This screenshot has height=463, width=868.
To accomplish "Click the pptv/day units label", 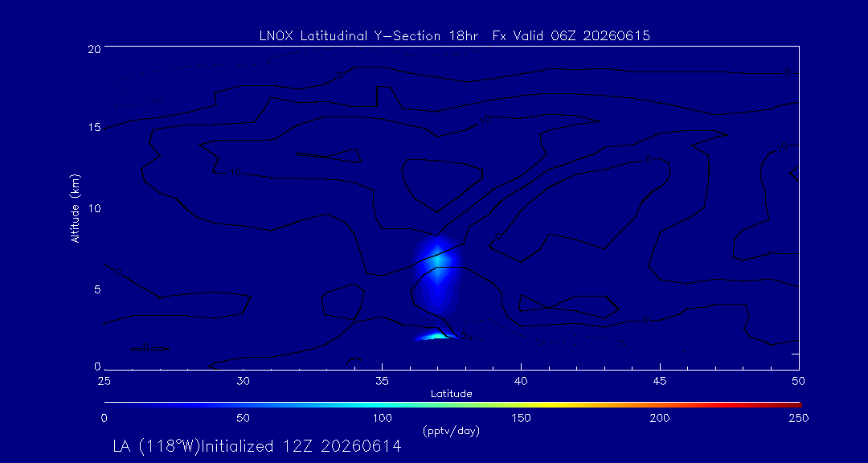I will click(x=451, y=431).
